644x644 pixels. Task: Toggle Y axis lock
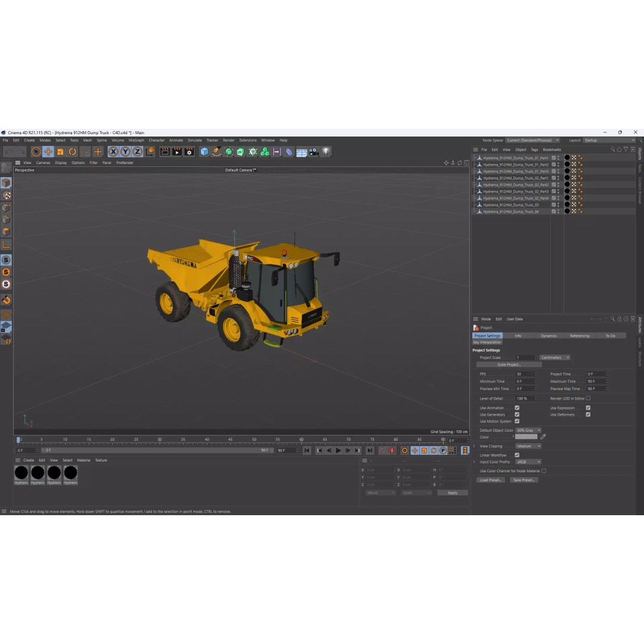pos(125,152)
